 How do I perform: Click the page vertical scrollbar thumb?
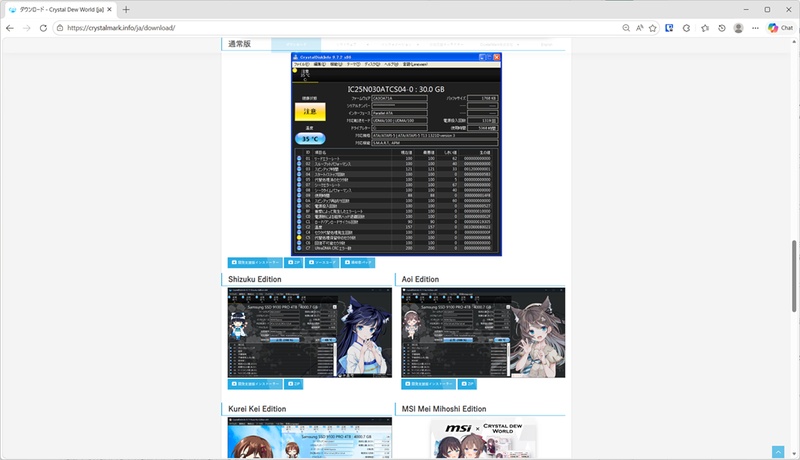tap(794, 275)
